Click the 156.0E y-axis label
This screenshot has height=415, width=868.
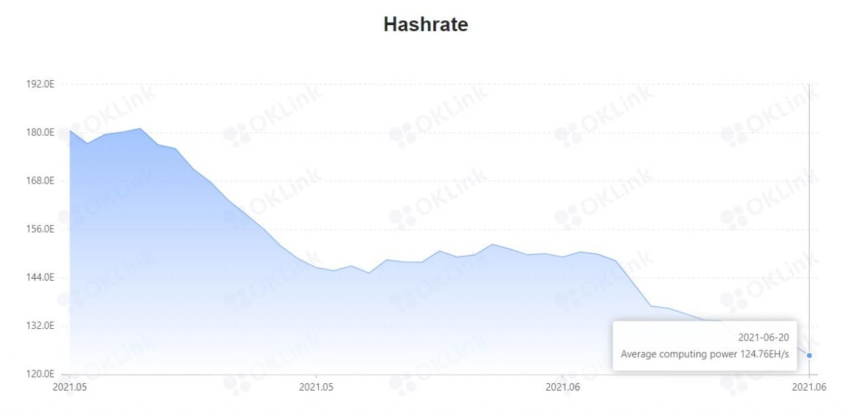coord(40,229)
